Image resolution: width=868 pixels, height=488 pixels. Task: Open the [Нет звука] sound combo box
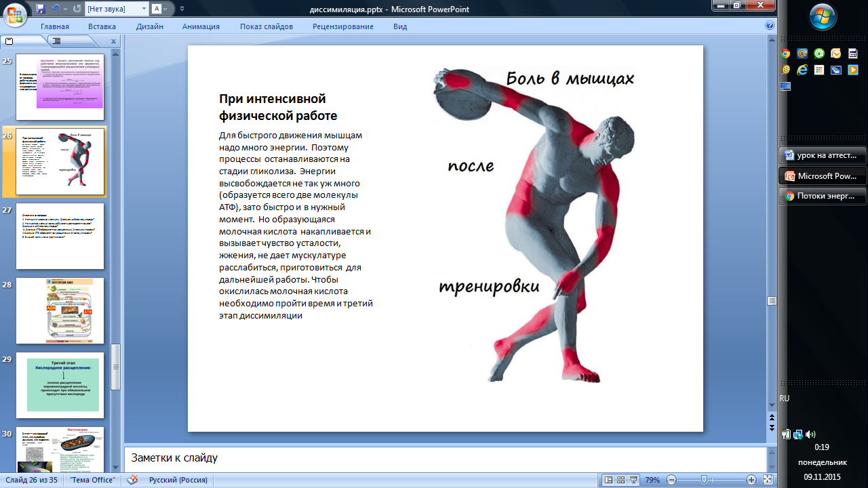[116, 9]
